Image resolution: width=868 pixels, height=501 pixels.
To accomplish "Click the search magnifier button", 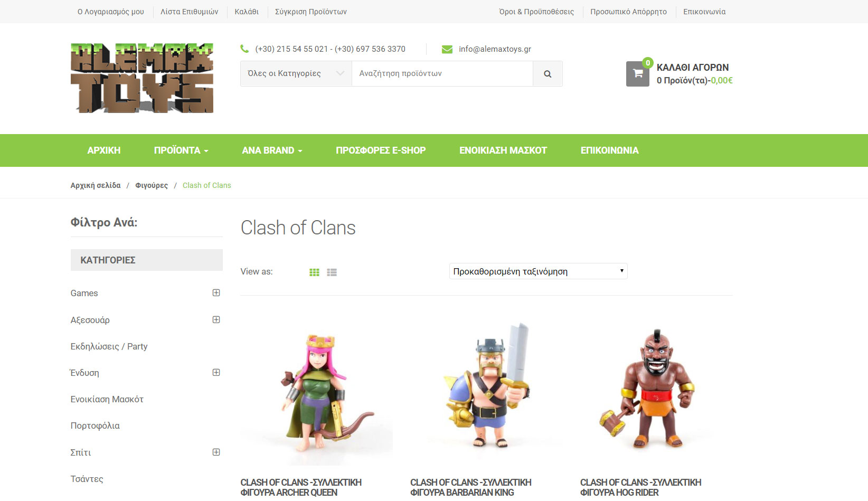I will [x=548, y=74].
